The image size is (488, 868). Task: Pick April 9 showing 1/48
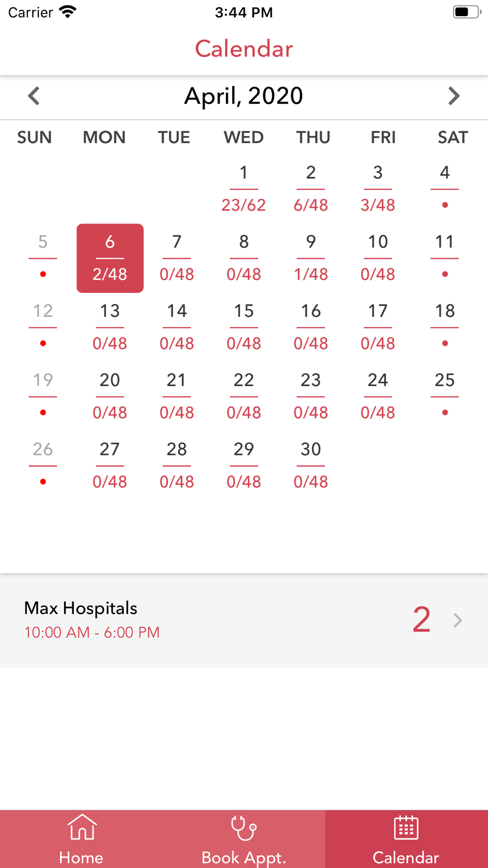311,258
